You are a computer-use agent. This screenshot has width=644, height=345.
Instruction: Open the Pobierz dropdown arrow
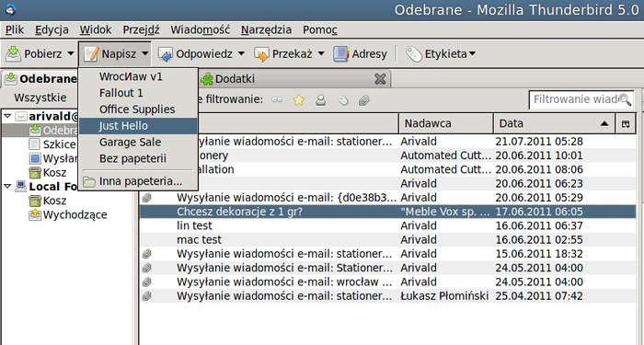71,53
